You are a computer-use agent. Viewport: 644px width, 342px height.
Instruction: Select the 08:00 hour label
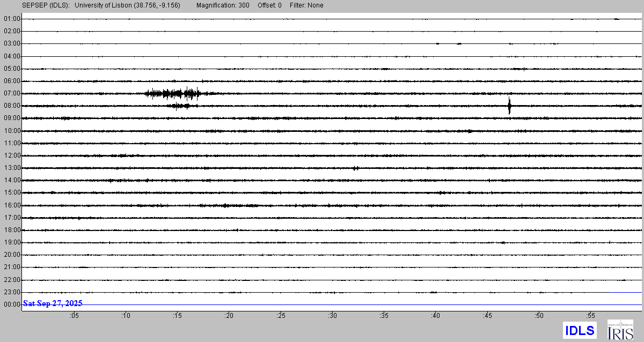pos(12,106)
